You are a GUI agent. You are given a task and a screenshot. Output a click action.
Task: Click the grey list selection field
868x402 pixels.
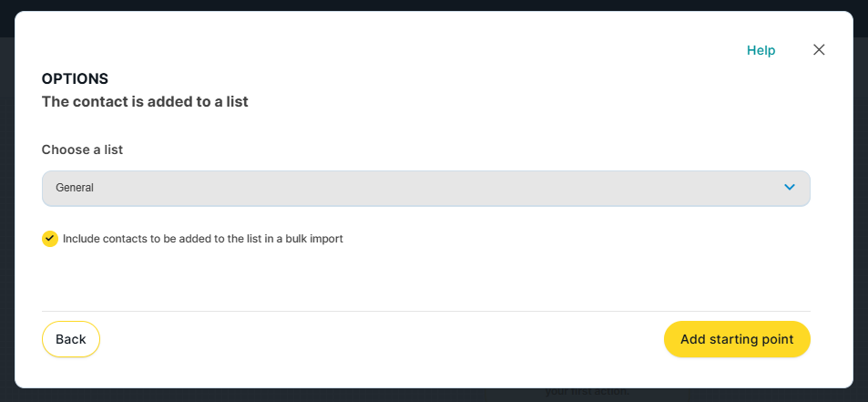[425, 188]
